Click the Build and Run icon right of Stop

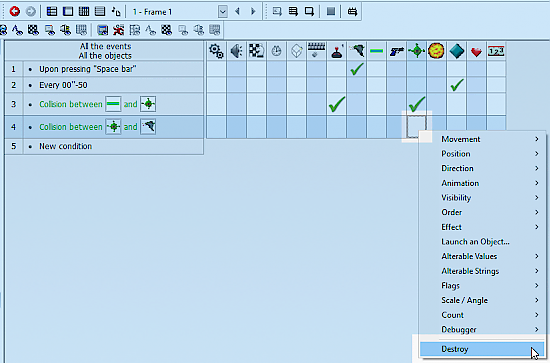point(352,12)
